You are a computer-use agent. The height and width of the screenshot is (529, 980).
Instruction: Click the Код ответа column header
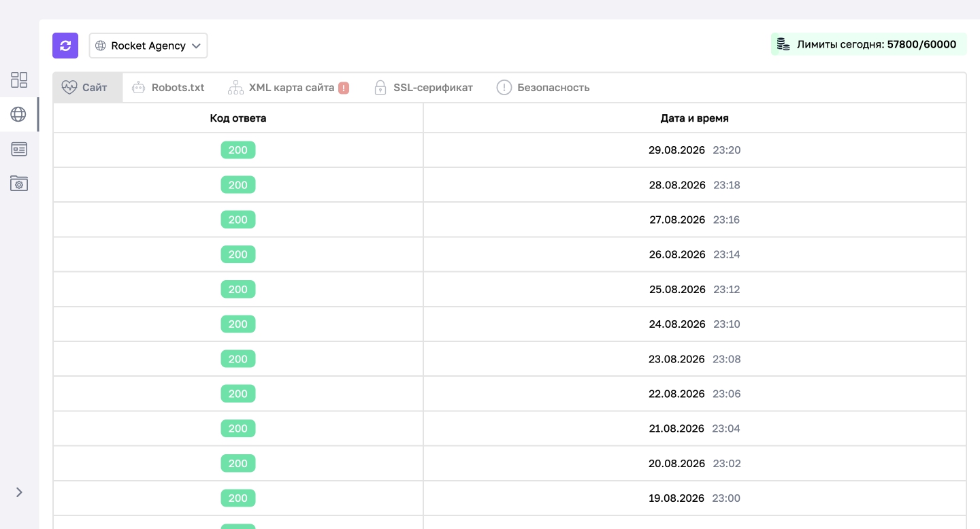238,118
